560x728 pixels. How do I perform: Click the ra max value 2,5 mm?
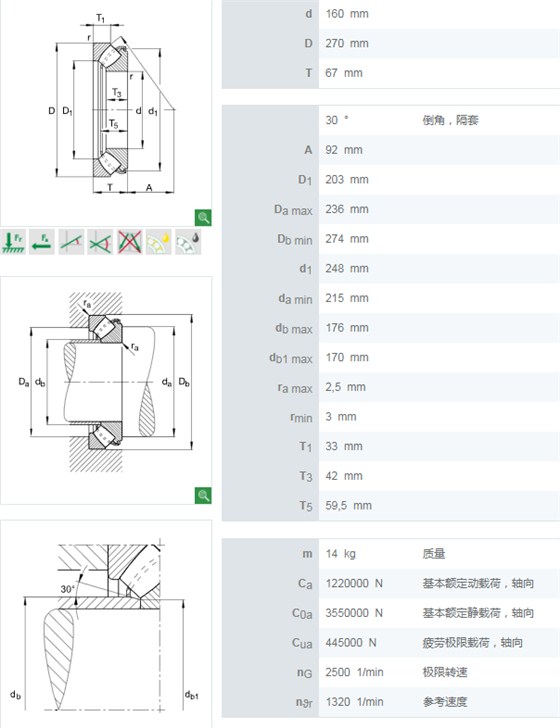pyautogui.click(x=345, y=387)
